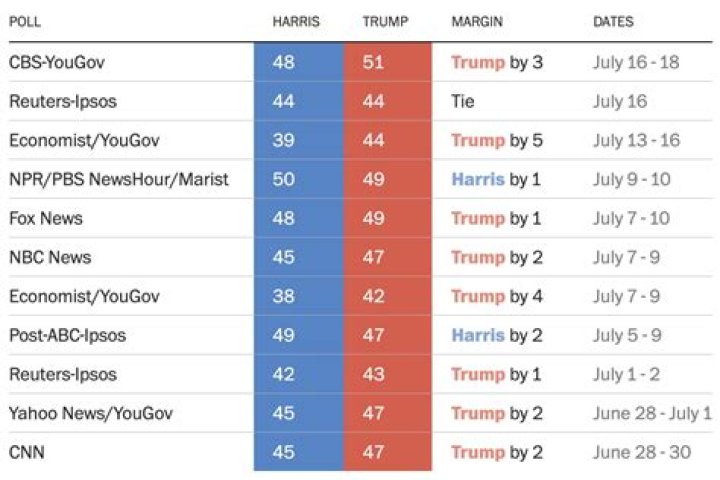Select the MARGIN column header
Image resolution: width=720 pixels, height=480 pixels.
click(x=477, y=22)
